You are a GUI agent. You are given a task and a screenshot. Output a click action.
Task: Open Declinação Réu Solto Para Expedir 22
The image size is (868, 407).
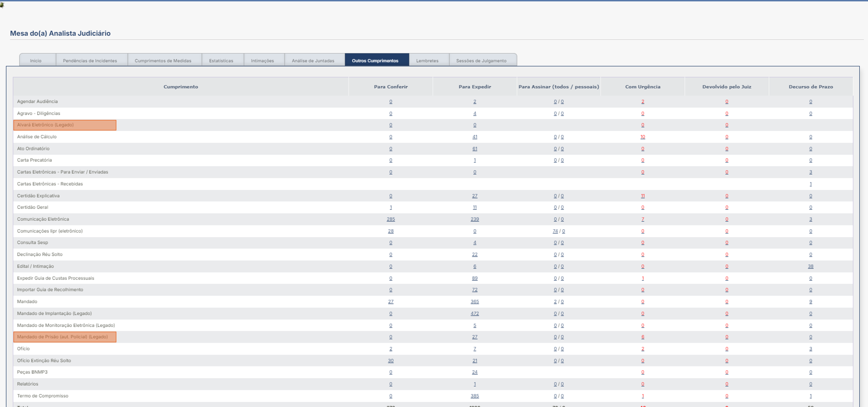(x=475, y=255)
